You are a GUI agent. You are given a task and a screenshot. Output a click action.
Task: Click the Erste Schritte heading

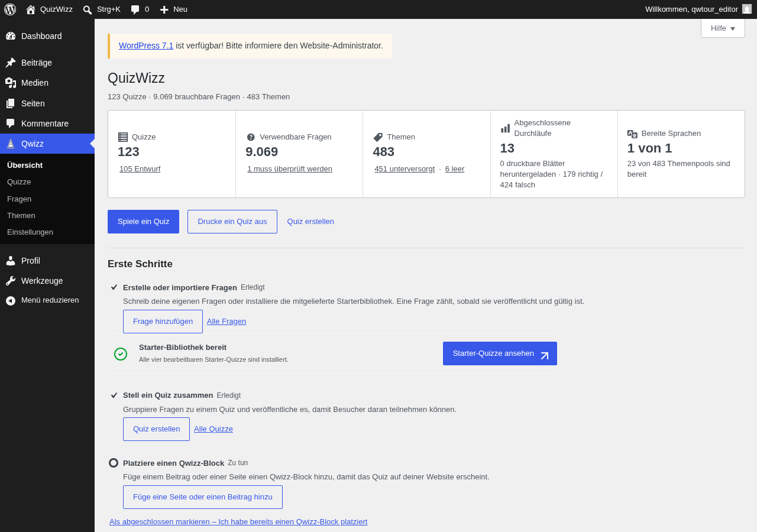tap(140, 264)
